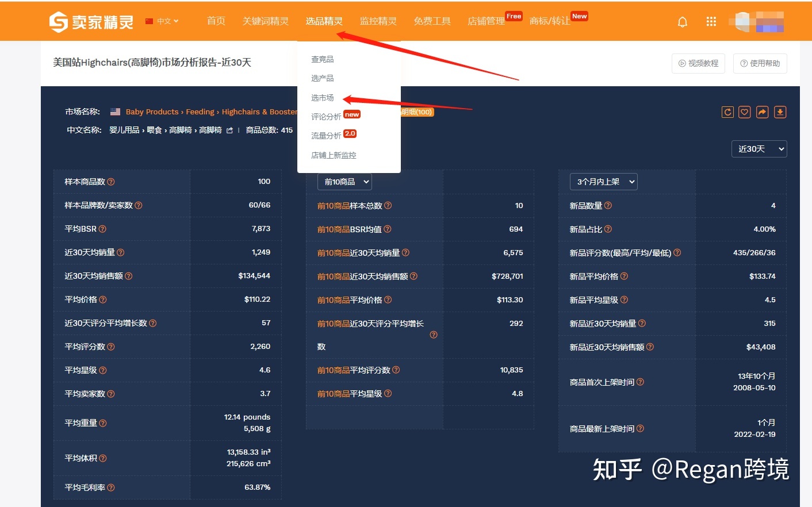This screenshot has height=507, width=812.
Task: Open the 关键词精灵 nav menu
Action: coord(266,21)
